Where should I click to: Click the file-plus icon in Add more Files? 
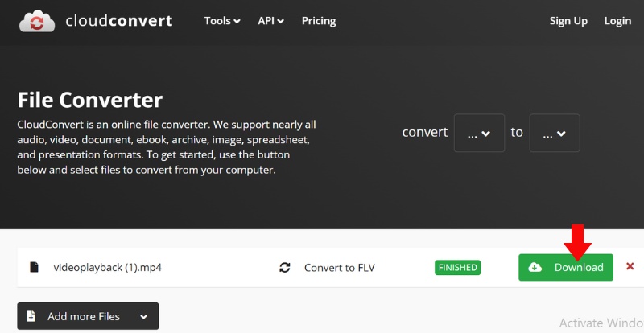31,316
